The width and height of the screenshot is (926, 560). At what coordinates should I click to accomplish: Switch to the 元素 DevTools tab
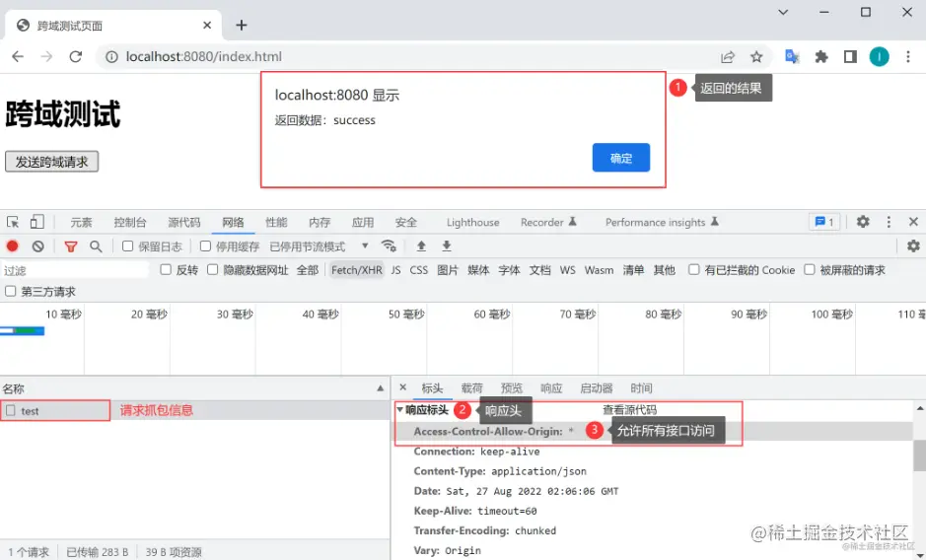point(82,222)
